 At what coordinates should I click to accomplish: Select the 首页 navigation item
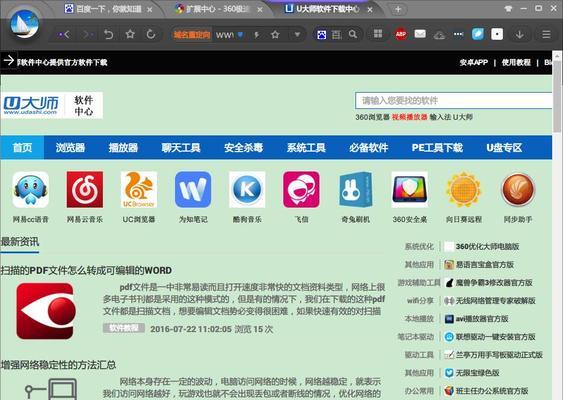click(x=22, y=148)
